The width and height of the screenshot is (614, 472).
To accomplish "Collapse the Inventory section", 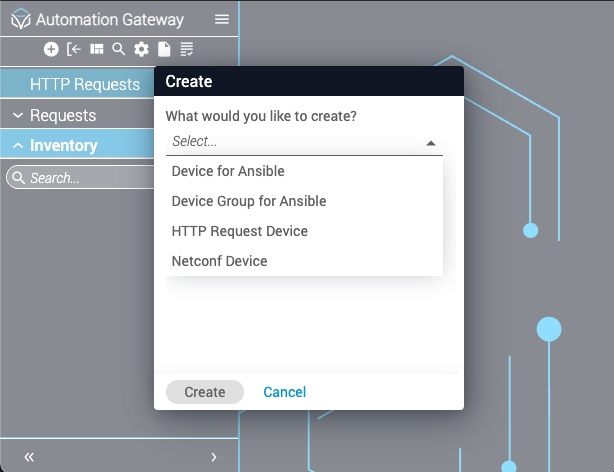I will [18, 146].
